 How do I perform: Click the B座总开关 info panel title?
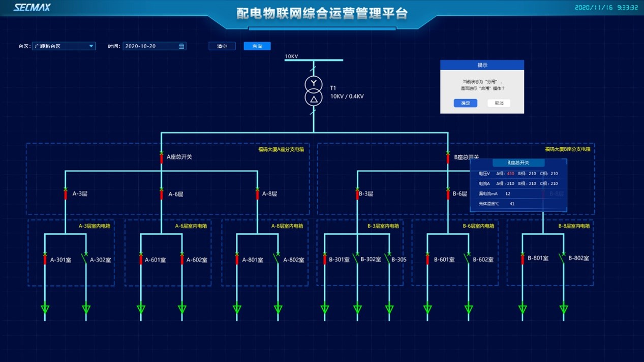(x=518, y=163)
